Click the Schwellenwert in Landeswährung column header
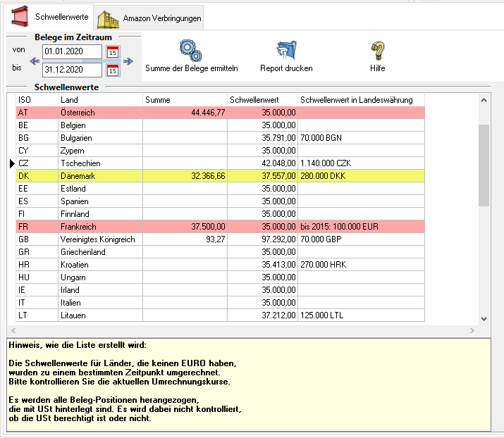The image size is (504, 438). 361,100
